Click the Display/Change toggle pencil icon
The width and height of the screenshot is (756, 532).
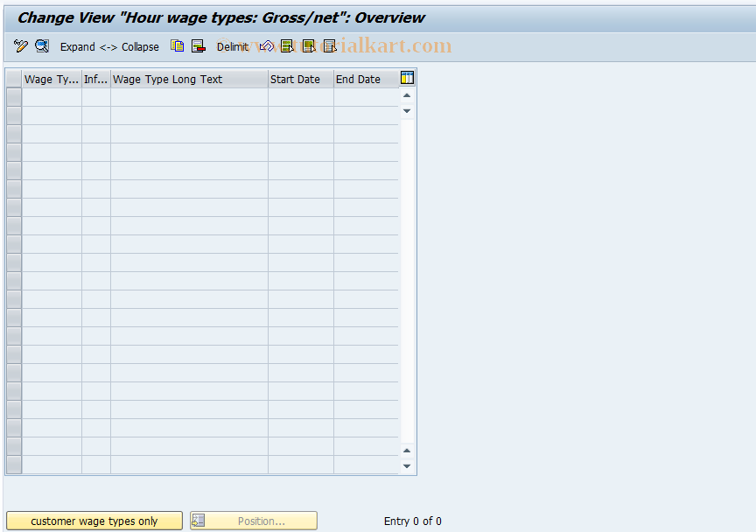point(21,46)
